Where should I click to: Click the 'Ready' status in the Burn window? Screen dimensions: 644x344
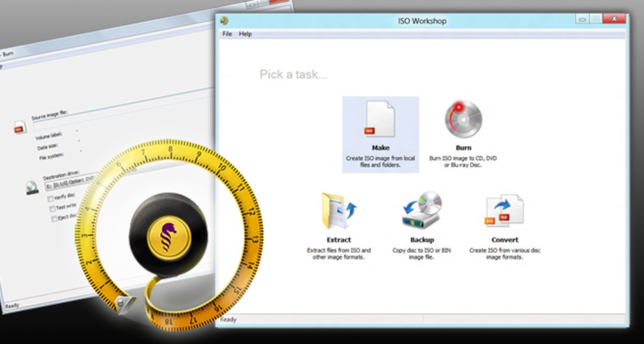[11, 306]
